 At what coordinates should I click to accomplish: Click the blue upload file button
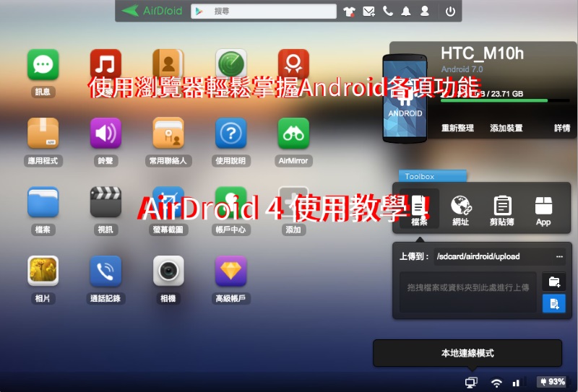click(553, 304)
